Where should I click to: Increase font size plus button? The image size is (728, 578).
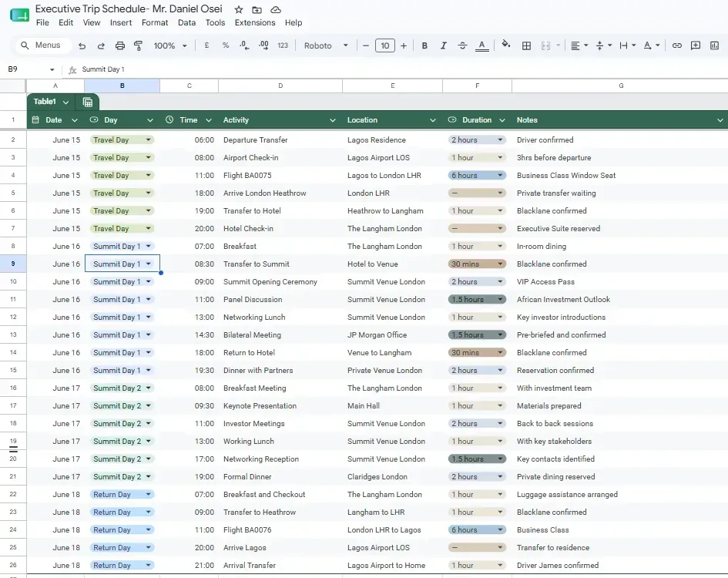click(x=404, y=45)
